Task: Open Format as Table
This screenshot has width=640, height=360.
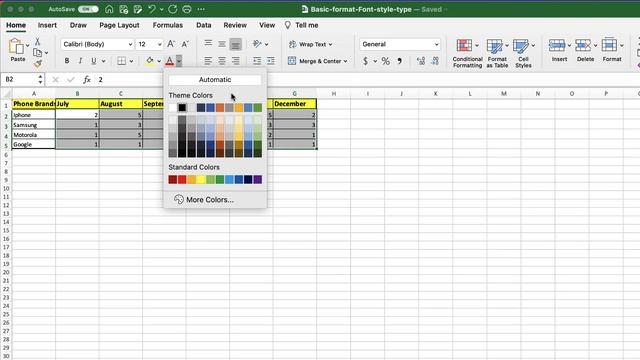Action: [x=497, y=53]
